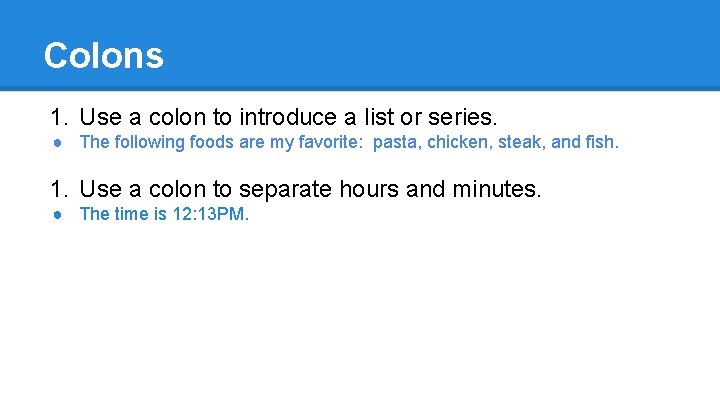Click the number before "Use a colon to introduce"
720x405 pixels.
59,117
